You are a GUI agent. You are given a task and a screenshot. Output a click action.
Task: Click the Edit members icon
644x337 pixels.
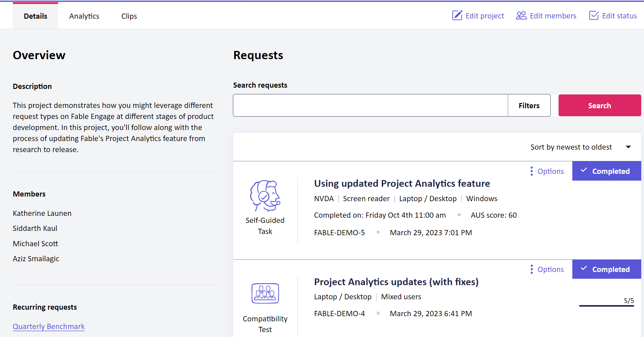tap(521, 16)
